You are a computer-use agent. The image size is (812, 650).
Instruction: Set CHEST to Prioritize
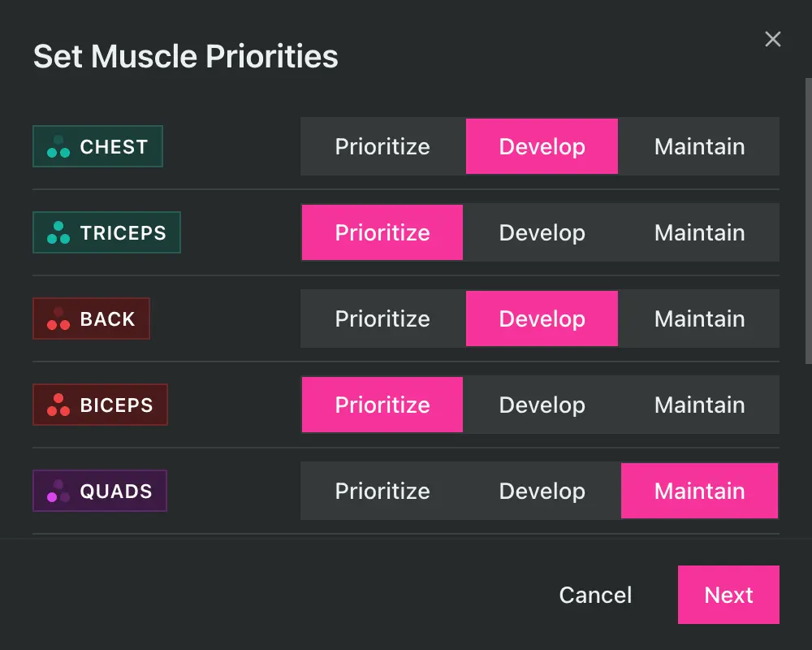382,146
